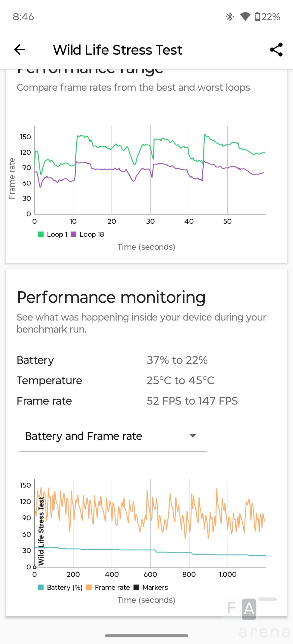Toggle Loop 1 legend green square

(41, 234)
